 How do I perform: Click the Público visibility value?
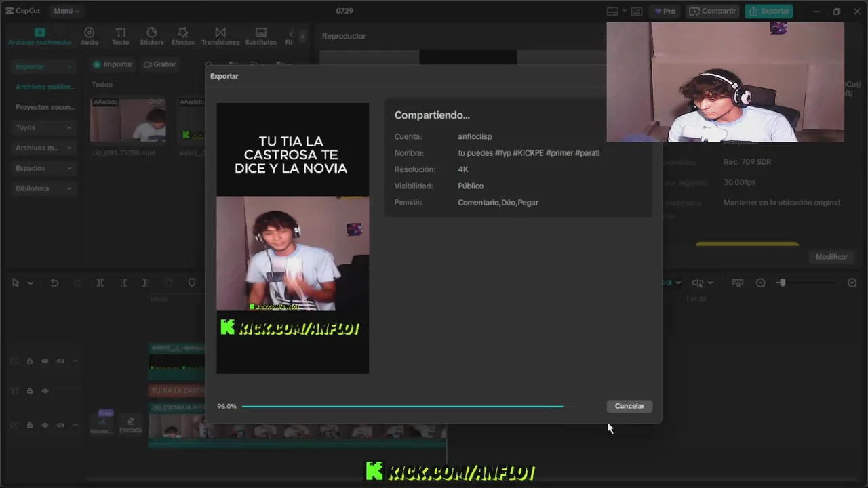coord(471,186)
